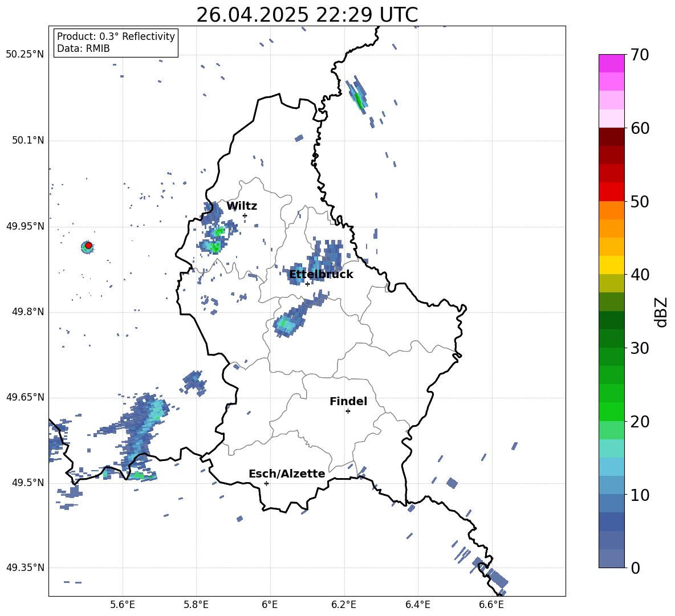Screen dimensions: 675x616
Task: Click the 5.8°E longitude label
Action: pyautogui.click(x=196, y=605)
